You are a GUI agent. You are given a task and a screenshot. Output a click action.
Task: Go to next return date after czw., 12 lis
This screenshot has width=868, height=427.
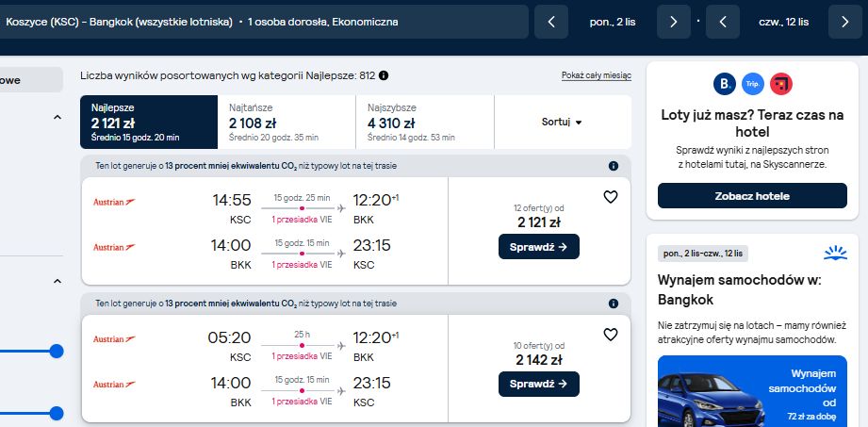[x=844, y=22]
